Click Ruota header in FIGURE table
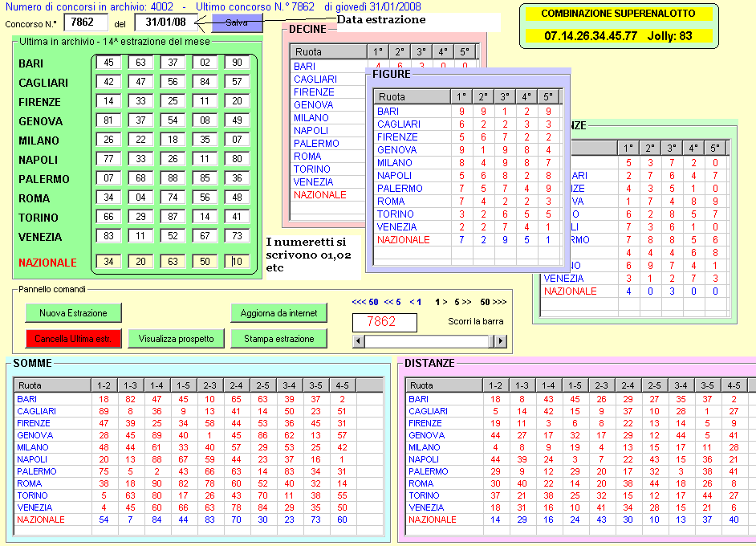This screenshot has height=546, width=756. pos(413,96)
